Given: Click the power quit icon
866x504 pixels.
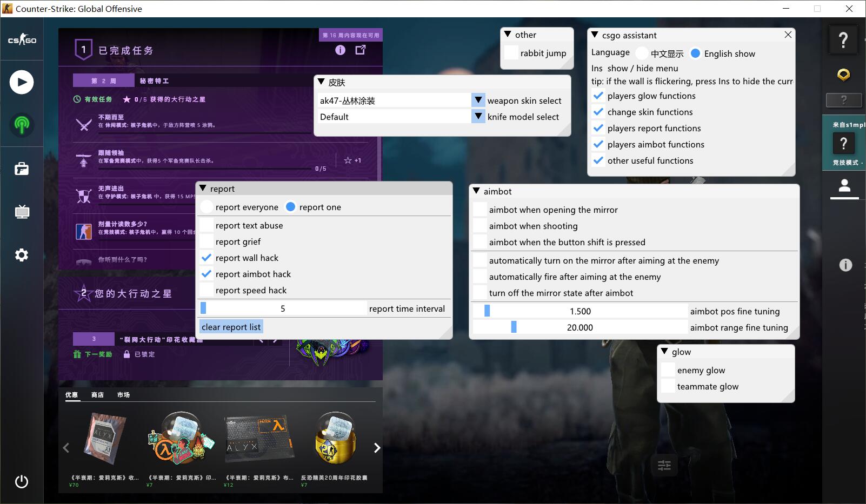Looking at the screenshot, I should point(22,481).
